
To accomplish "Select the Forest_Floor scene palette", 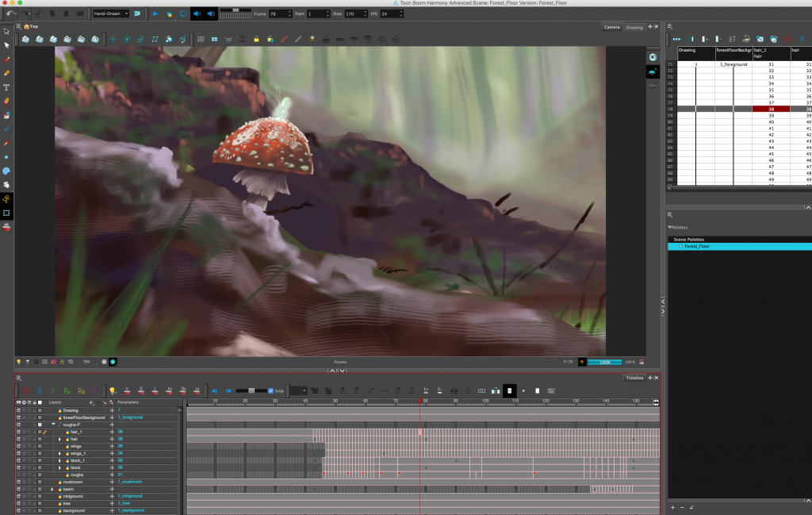I will coord(698,246).
